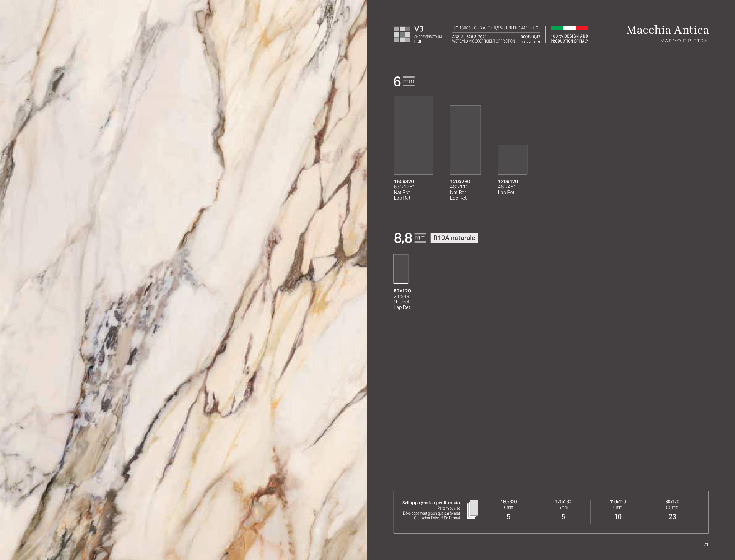Viewport: 735px width, 560px height.
Task: Click the 100% Design and Production text
Action: tap(569, 39)
